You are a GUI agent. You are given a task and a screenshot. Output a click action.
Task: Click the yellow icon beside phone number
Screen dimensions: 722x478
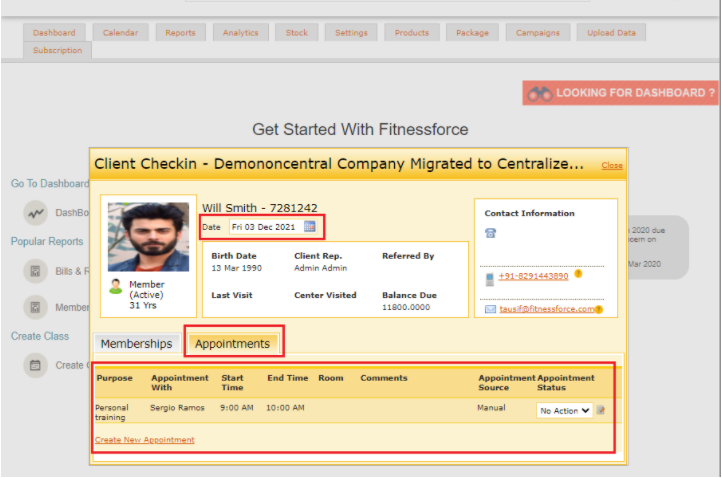(578, 274)
